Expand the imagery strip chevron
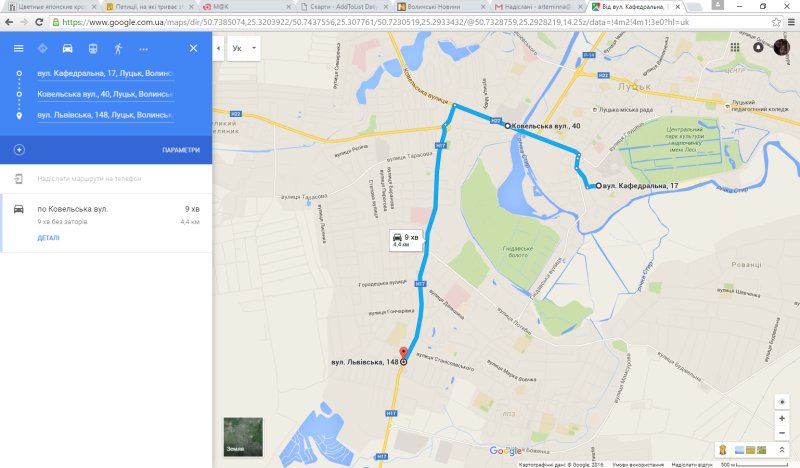The width and height of the screenshot is (800, 468). tap(782, 450)
